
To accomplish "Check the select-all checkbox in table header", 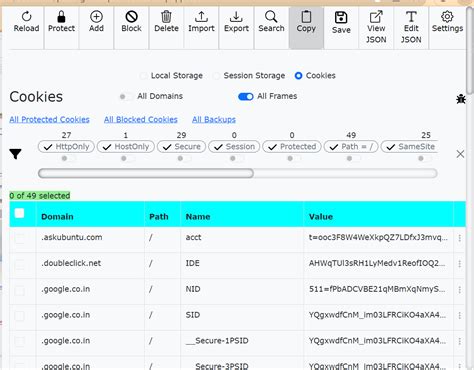I will pos(19,213).
